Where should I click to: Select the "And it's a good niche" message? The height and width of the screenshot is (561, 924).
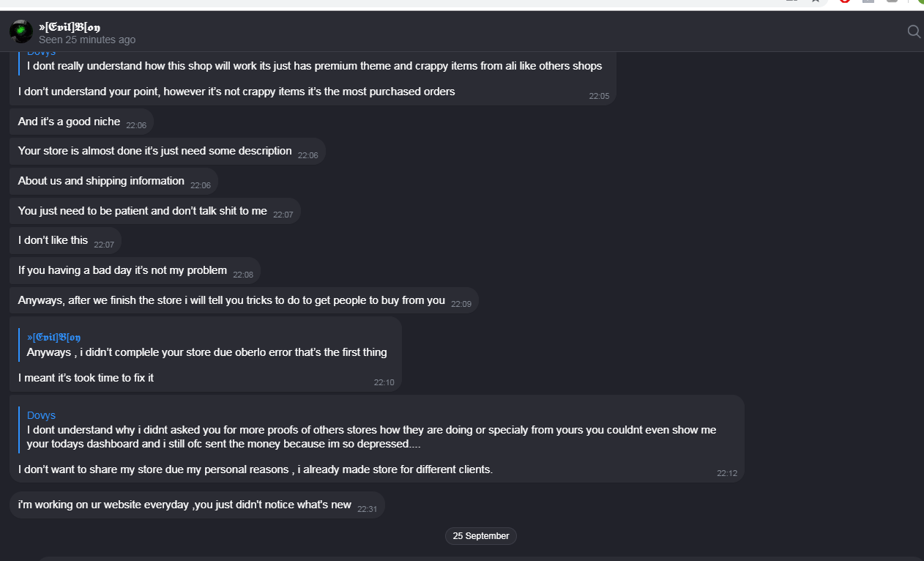click(x=69, y=122)
